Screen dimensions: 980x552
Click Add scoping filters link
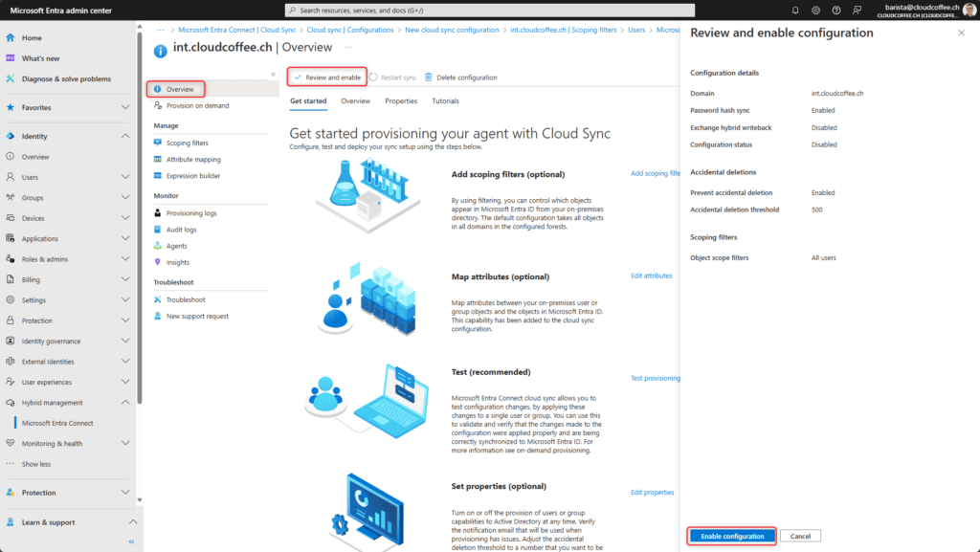click(x=655, y=173)
